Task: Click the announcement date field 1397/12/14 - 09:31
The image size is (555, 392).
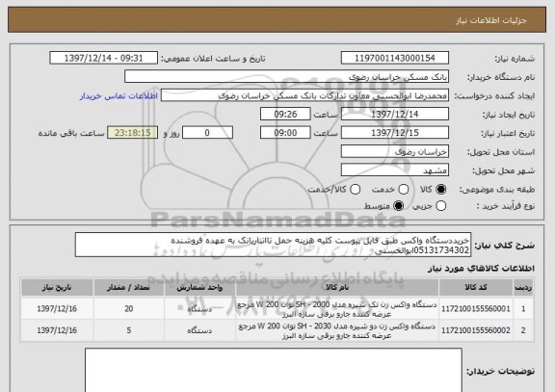Action: click(104, 58)
